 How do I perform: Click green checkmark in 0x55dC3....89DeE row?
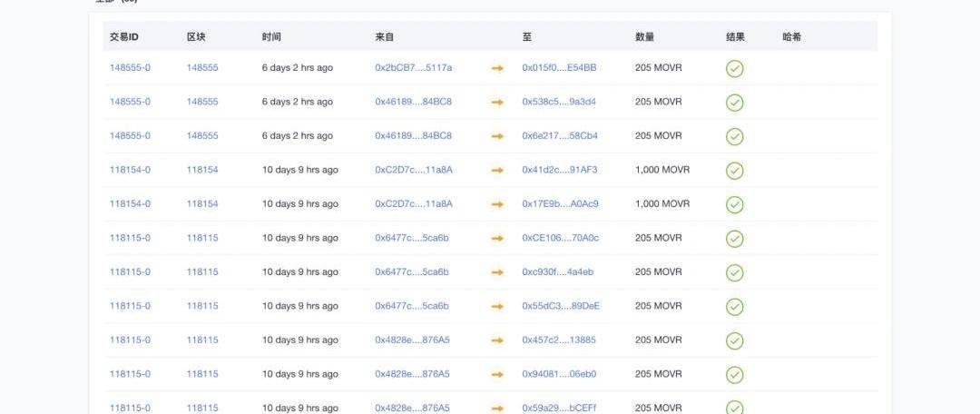tap(734, 306)
